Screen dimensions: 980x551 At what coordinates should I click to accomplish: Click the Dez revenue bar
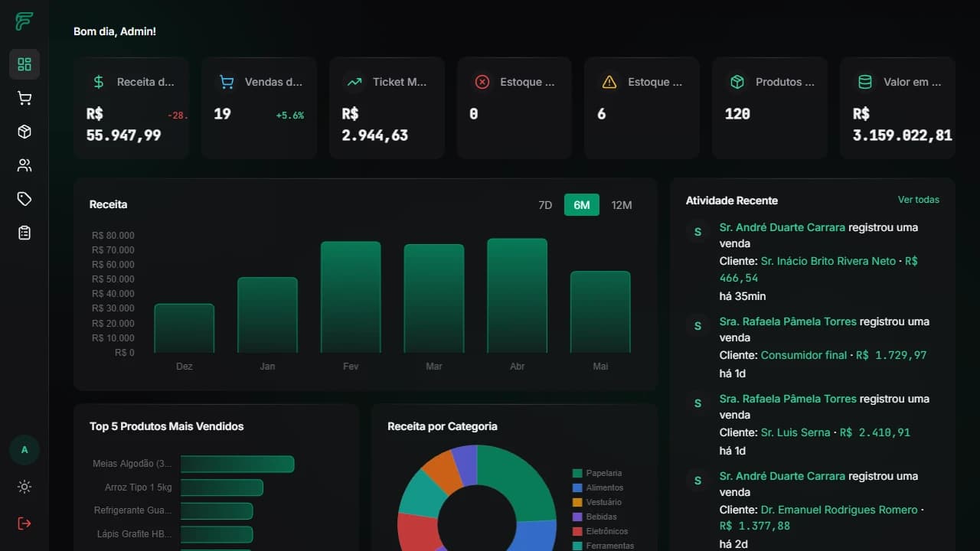pos(185,328)
